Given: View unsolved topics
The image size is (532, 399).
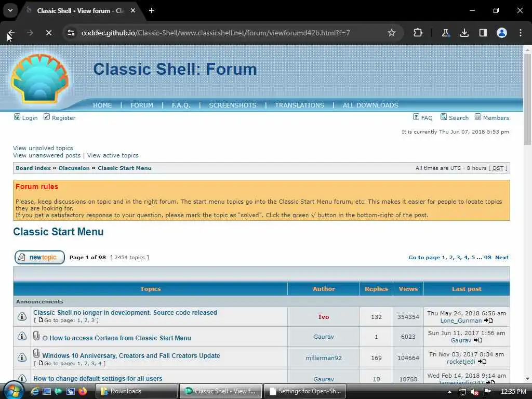Looking at the screenshot, I should (43, 148).
